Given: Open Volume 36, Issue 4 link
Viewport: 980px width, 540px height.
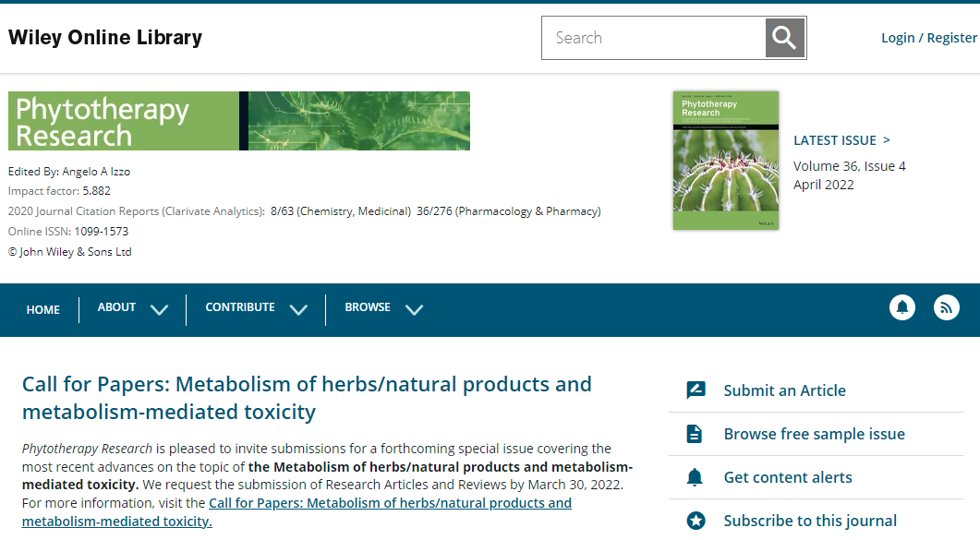Looking at the screenshot, I should point(849,166).
